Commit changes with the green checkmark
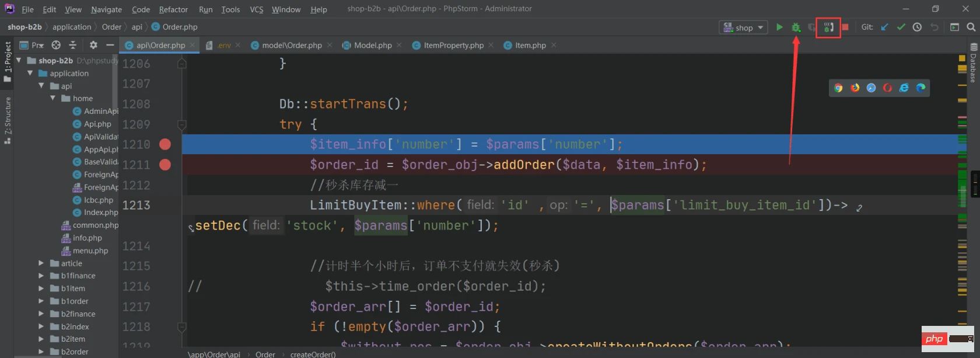The image size is (980, 358). pyautogui.click(x=901, y=27)
